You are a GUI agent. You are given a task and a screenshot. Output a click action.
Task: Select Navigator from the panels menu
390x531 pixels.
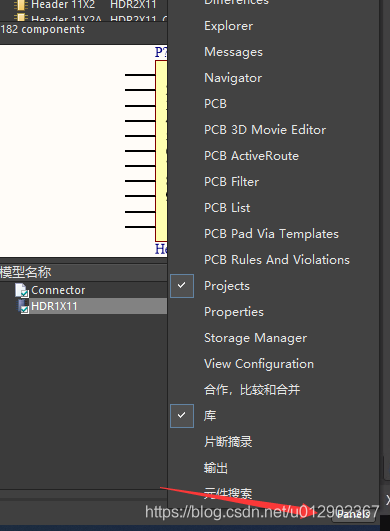click(x=233, y=78)
